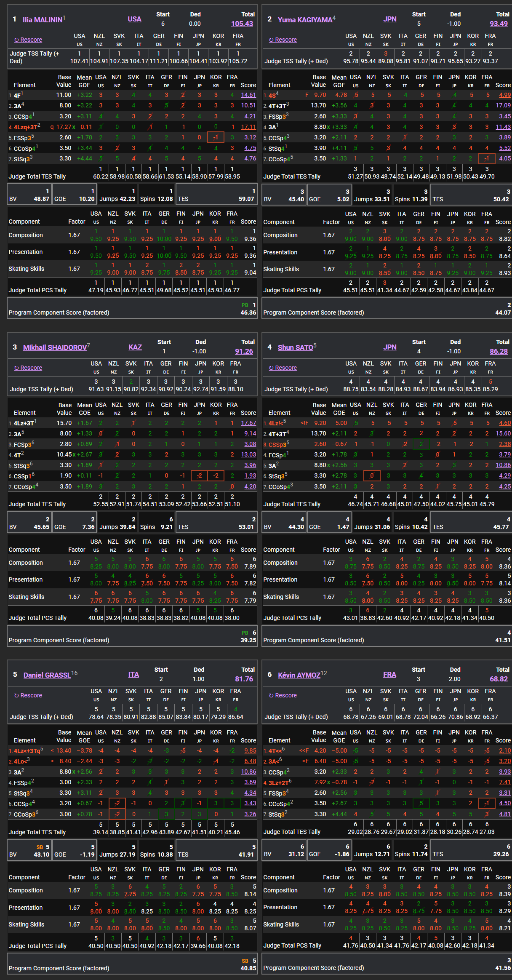Open Kagiyama's total score 93.49
512x980 pixels.
(499, 24)
